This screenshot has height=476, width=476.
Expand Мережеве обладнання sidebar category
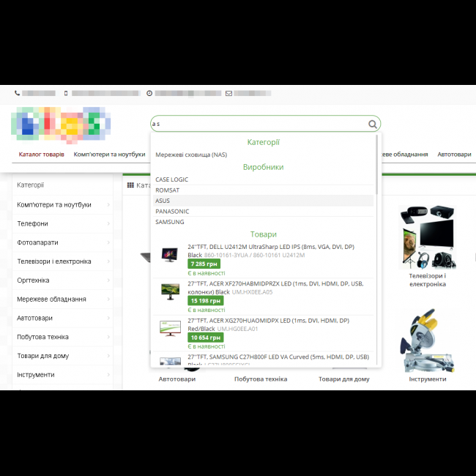[62, 300]
